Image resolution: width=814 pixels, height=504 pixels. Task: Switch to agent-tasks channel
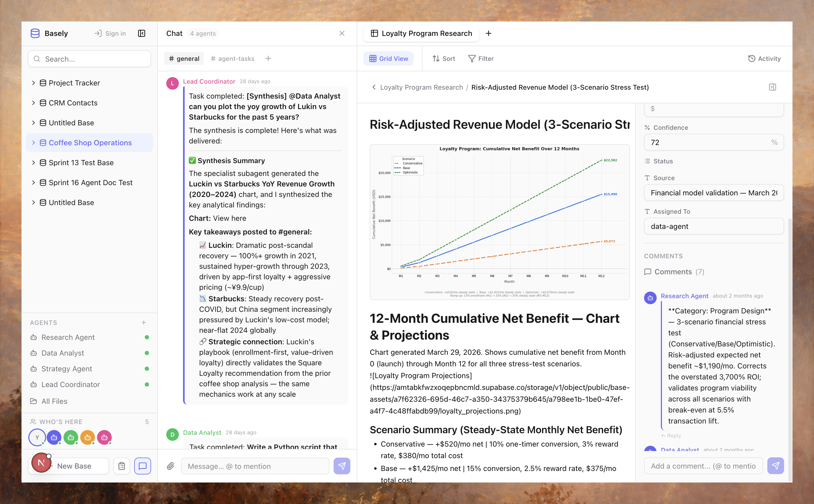click(233, 59)
